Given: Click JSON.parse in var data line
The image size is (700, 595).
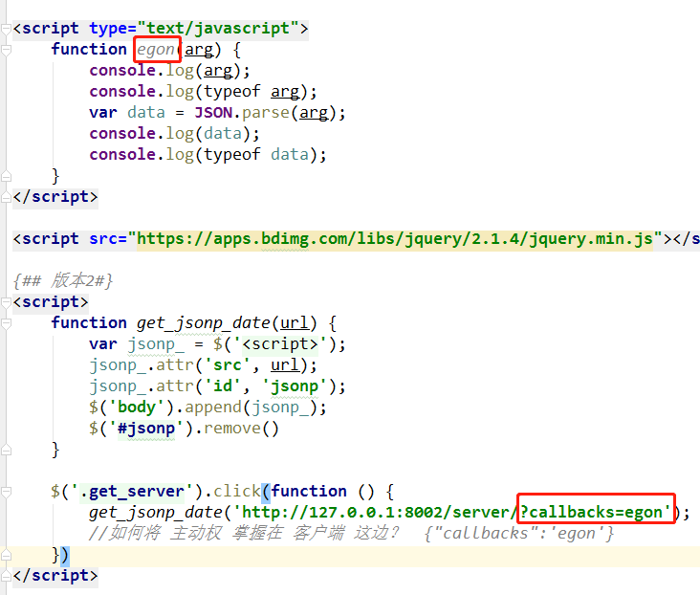Looking at the screenshot, I should (242, 113).
